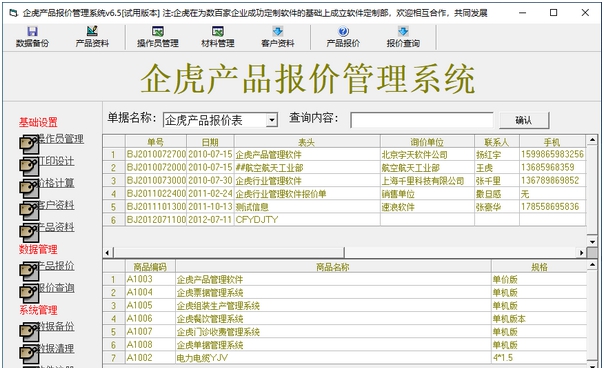Click quote table vertical scrollbar down arrow
Viewport: 604px width, 368px height.
click(592, 242)
